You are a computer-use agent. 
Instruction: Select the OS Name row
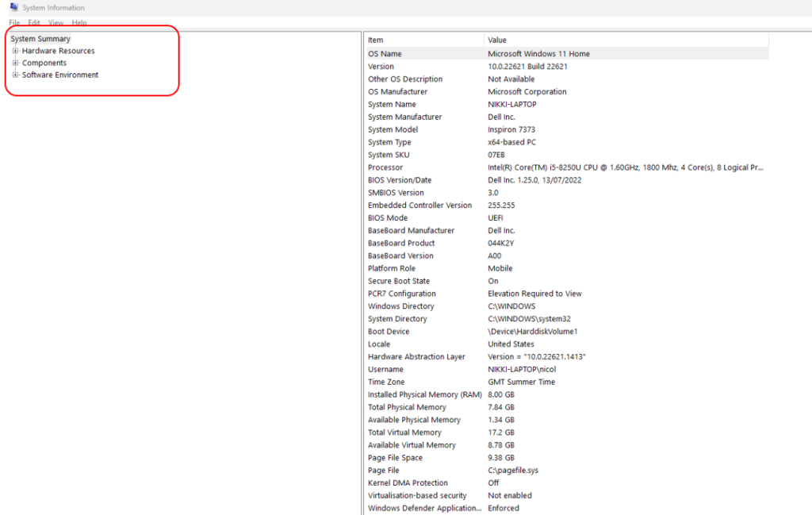[x=567, y=53]
